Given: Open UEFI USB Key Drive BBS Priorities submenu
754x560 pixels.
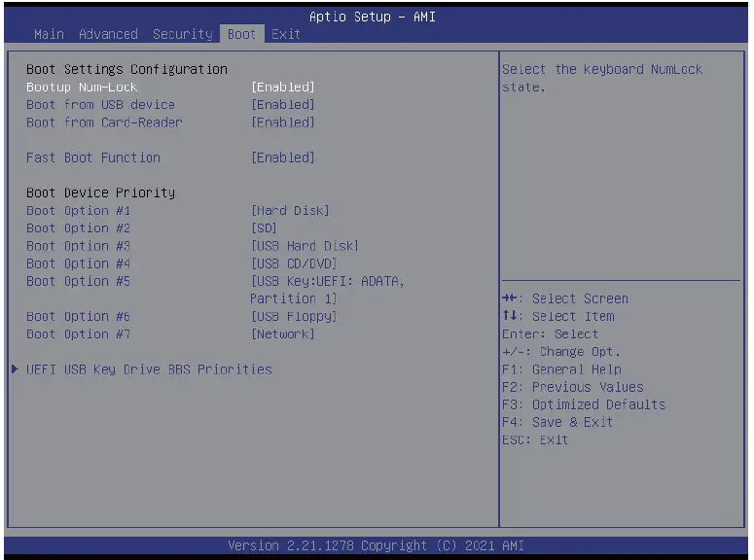Looking at the screenshot, I should point(149,369).
